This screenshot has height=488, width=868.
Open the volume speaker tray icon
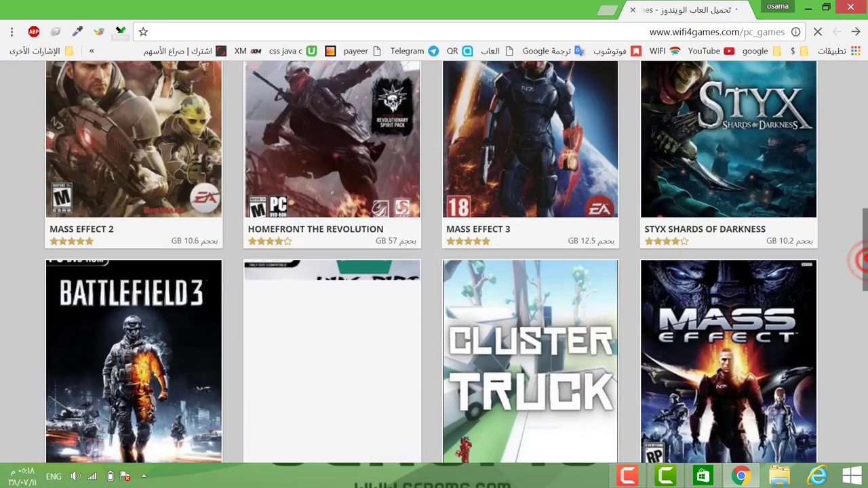point(75,476)
